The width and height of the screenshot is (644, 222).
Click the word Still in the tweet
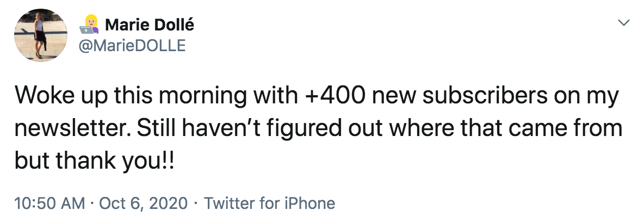(x=157, y=128)
